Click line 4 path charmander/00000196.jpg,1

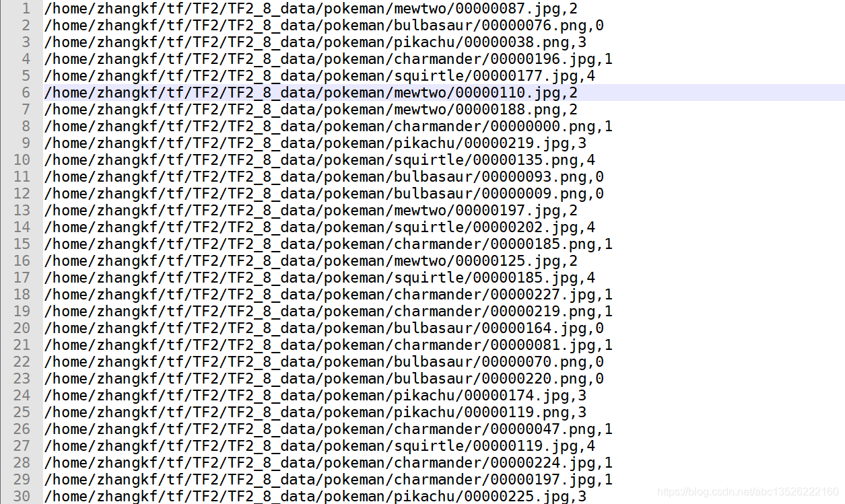click(328, 59)
